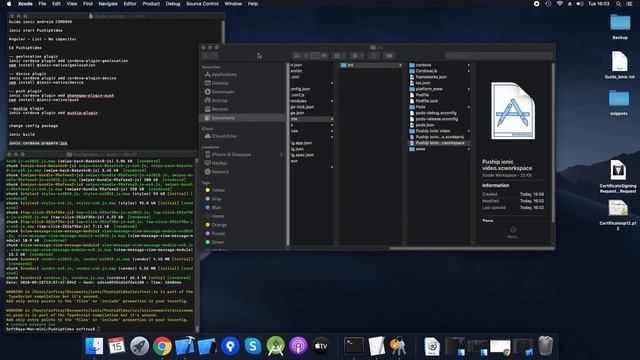Click the Finder search field

499,56
